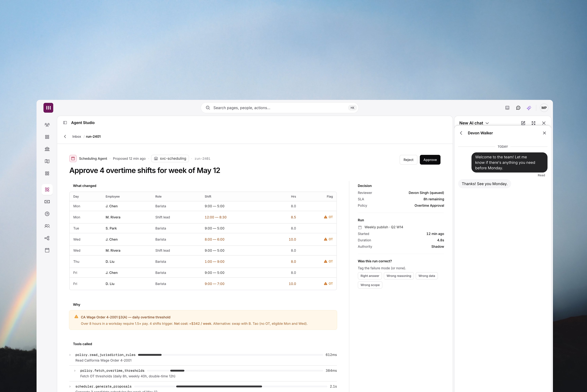Screen dimensions: 587x392
Task: Click the Employee column header
Action: 112,196
